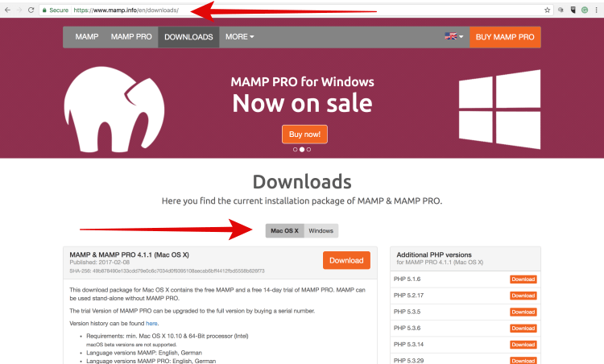The image size is (604, 364).
Task: Click the MAMP elephant logo
Action: coord(114,110)
